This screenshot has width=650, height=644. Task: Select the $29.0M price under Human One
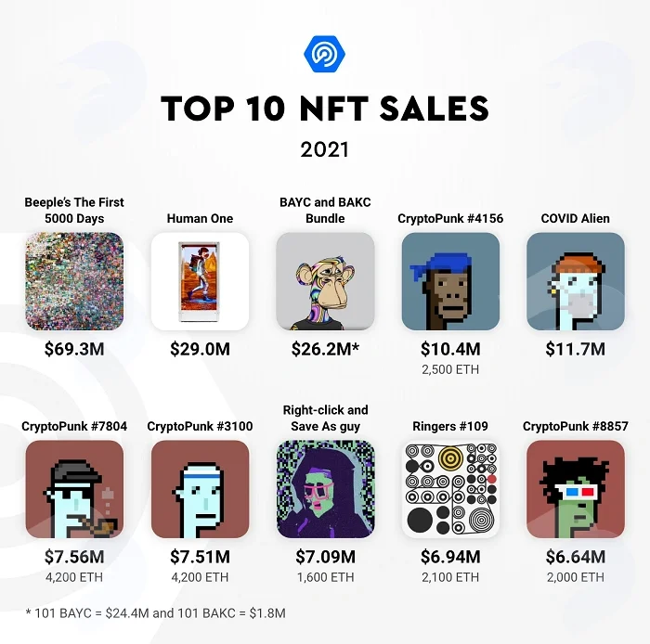point(200,349)
